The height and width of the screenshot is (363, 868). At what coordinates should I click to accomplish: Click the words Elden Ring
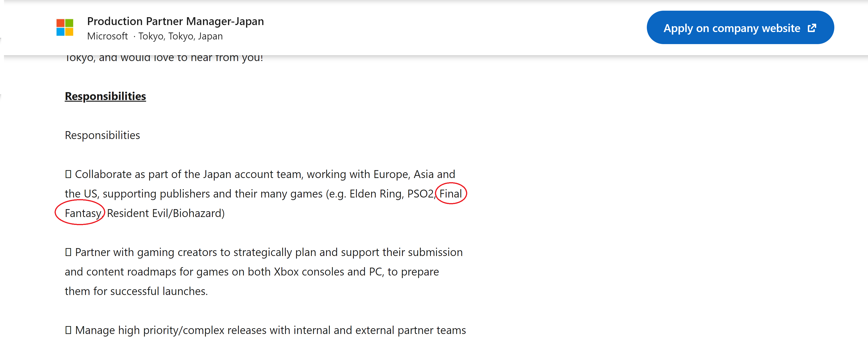(376, 194)
